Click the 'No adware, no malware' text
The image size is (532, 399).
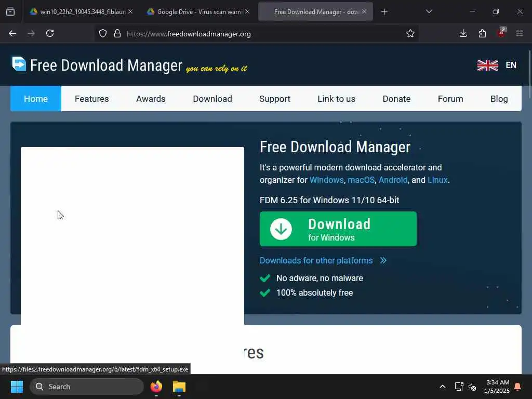point(320,278)
